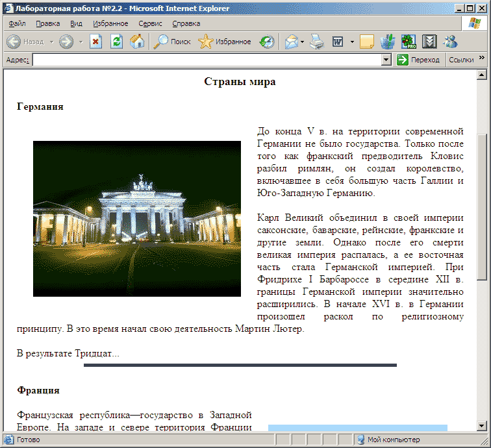This screenshot has height=448, width=491.
Task: Click the Поиск search button
Action: click(x=172, y=42)
